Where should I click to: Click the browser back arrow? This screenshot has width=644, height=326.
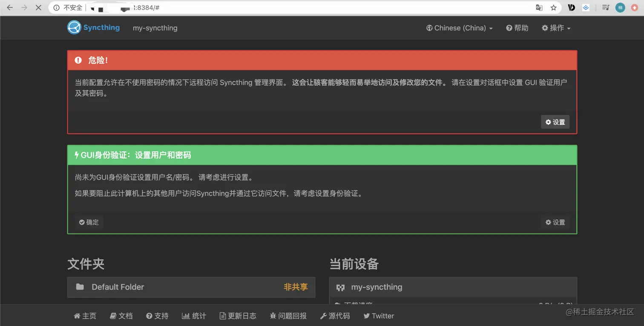pos(10,8)
